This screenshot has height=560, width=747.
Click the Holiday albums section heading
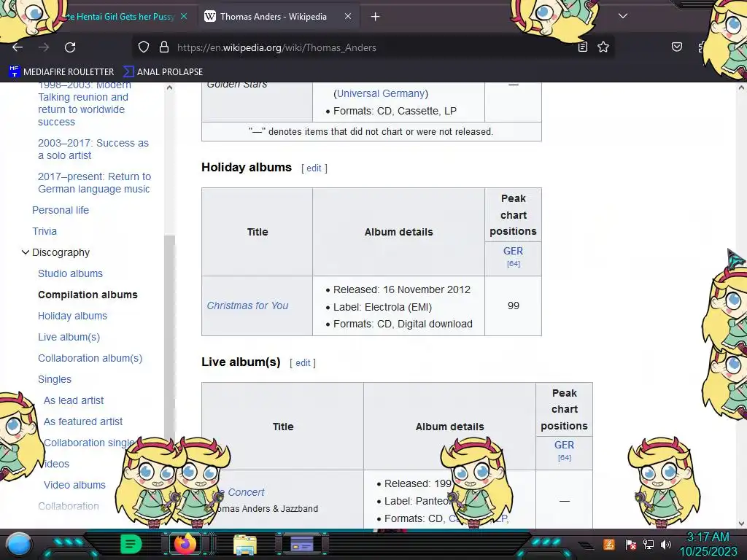tap(247, 167)
